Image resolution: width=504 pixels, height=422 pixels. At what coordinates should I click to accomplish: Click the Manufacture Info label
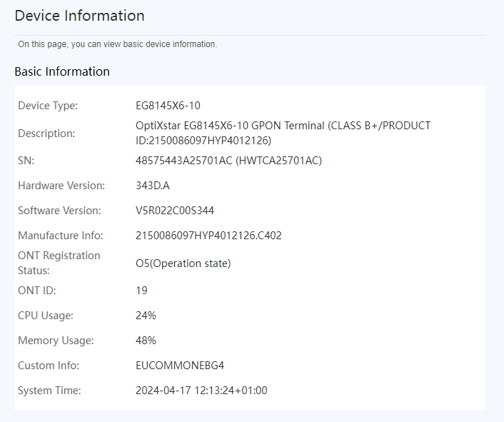coord(61,236)
